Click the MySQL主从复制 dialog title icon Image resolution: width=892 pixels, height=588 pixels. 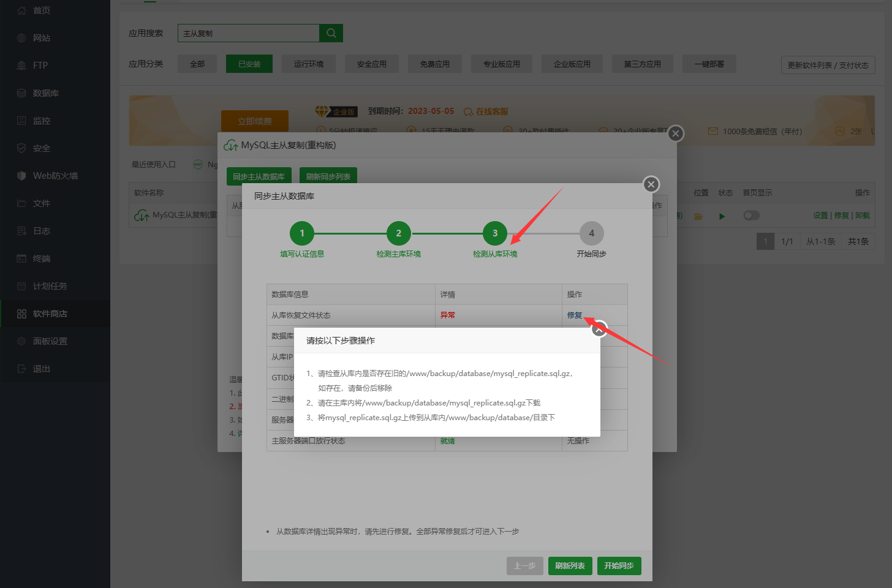click(x=231, y=145)
